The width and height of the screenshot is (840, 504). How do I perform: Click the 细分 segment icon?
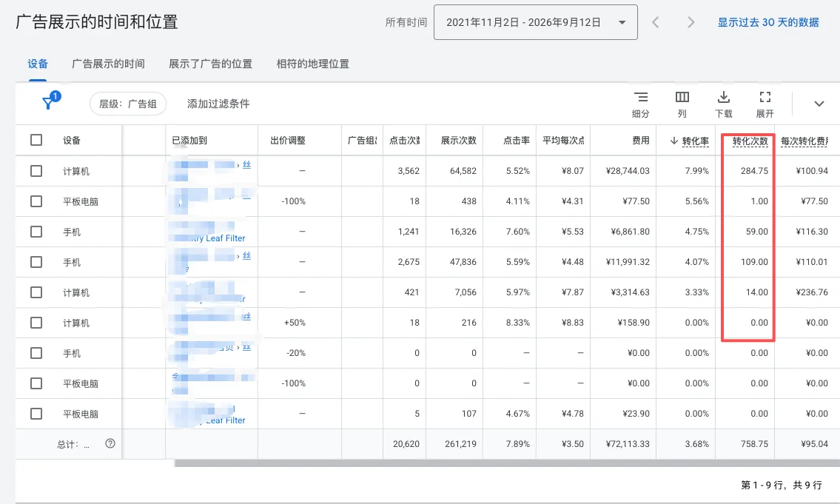click(641, 98)
